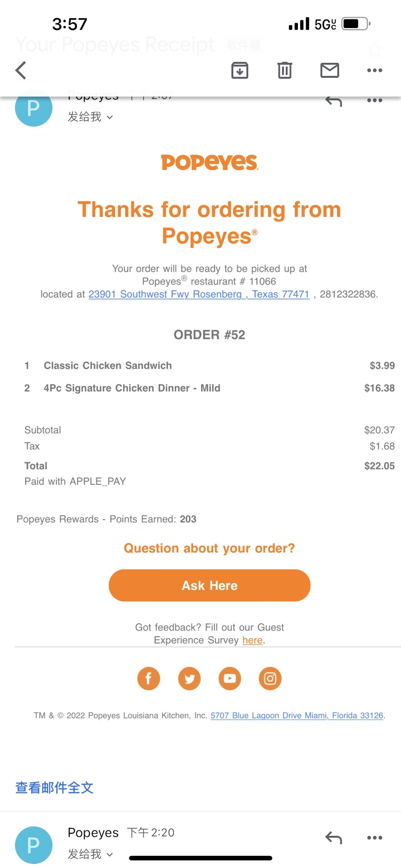Image resolution: width=401 pixels, height=868 pixels.
Task: Reply to the 下午 2:20 Popeyes message
Action: pyautogui.click(x=334, y=838)
